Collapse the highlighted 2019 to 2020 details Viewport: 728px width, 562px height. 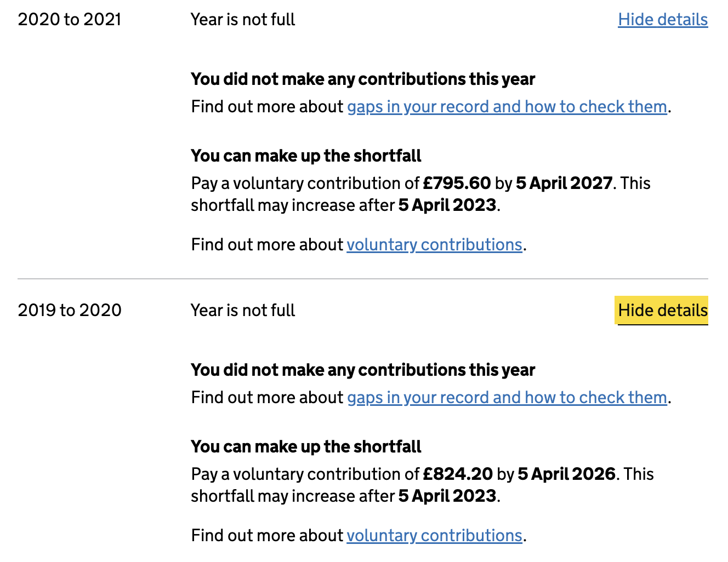click(662, 311)
